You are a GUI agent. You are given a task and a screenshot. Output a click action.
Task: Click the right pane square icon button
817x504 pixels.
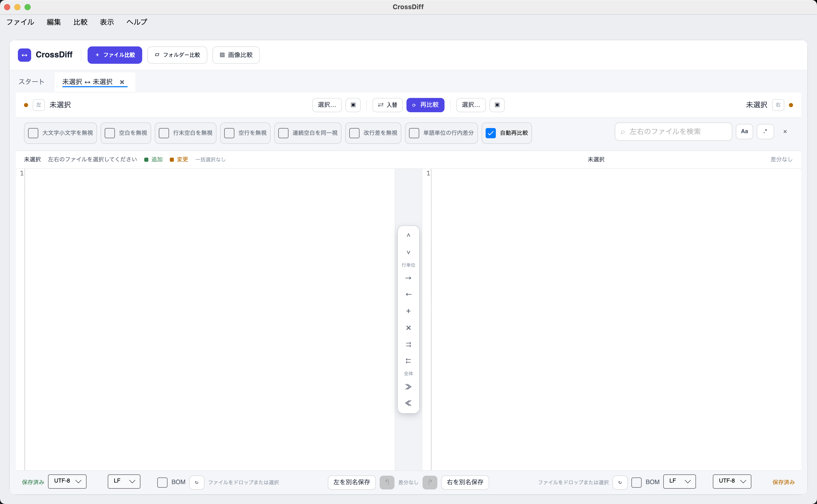[x=497, y=105]
